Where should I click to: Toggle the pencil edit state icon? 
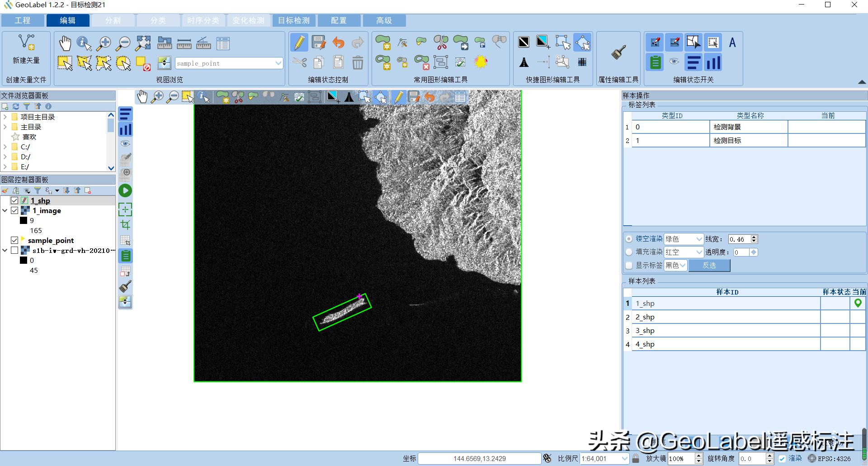(x=299, y=43)
